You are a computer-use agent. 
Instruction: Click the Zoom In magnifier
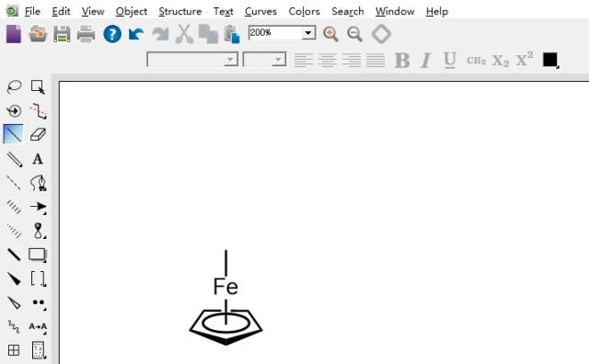pyautogui.click(x=330, y=34)
